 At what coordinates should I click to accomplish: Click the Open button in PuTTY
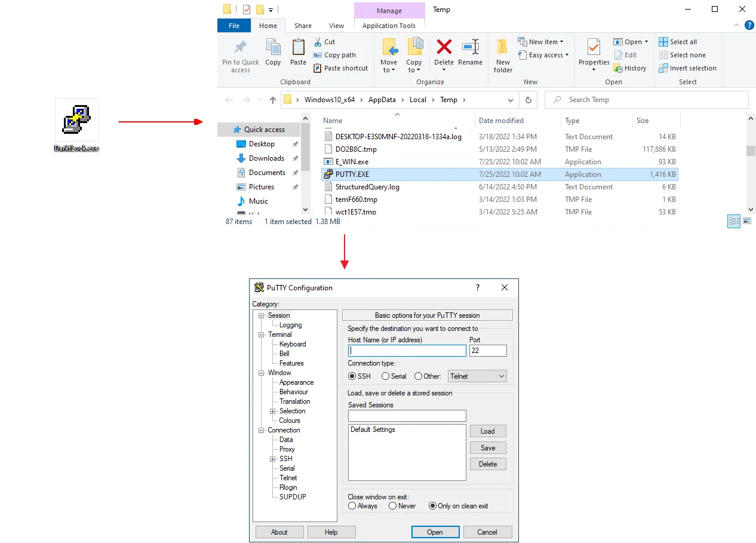[x=435, y=532]
